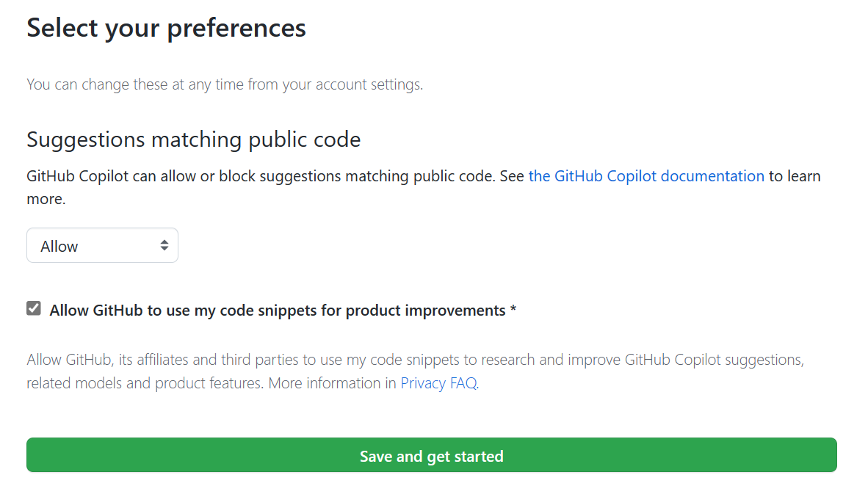868x497 pixels.
Task: Click the 'Select your preferences' heading
Action: coord(167,28)
